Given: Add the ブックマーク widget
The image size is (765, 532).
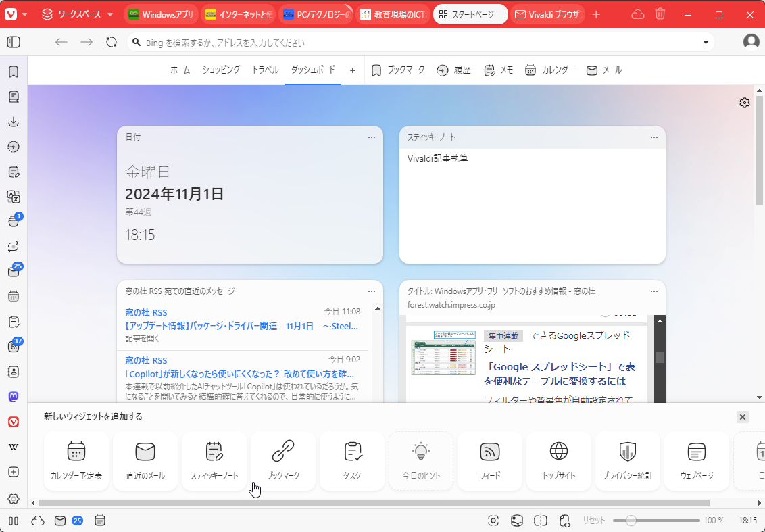Looking at the screenshot, I should [283, 461].
